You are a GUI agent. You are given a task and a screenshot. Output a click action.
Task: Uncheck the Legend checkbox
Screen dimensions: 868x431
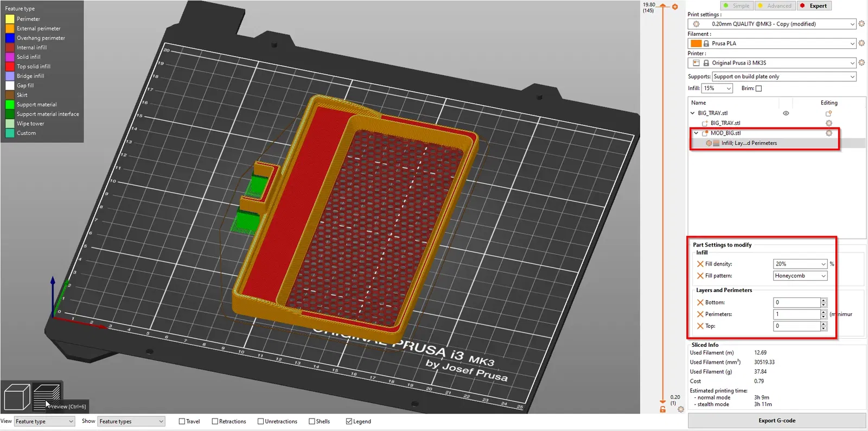(x=349, y=421)
